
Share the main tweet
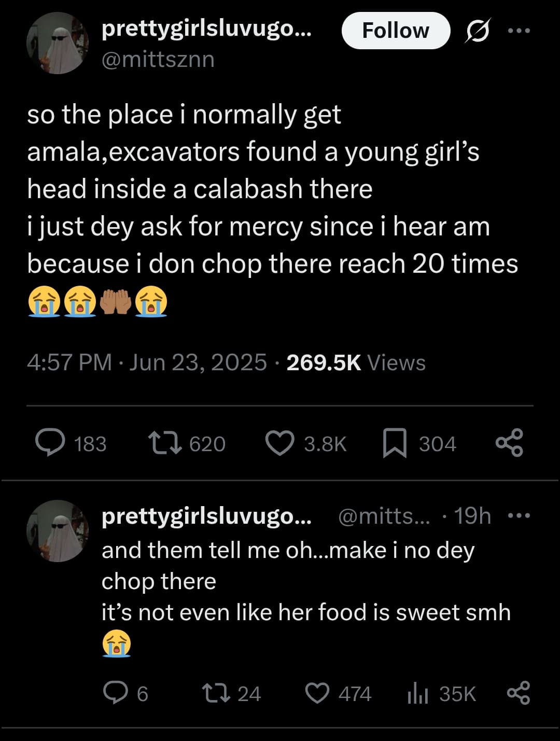[x=509, y=443]
